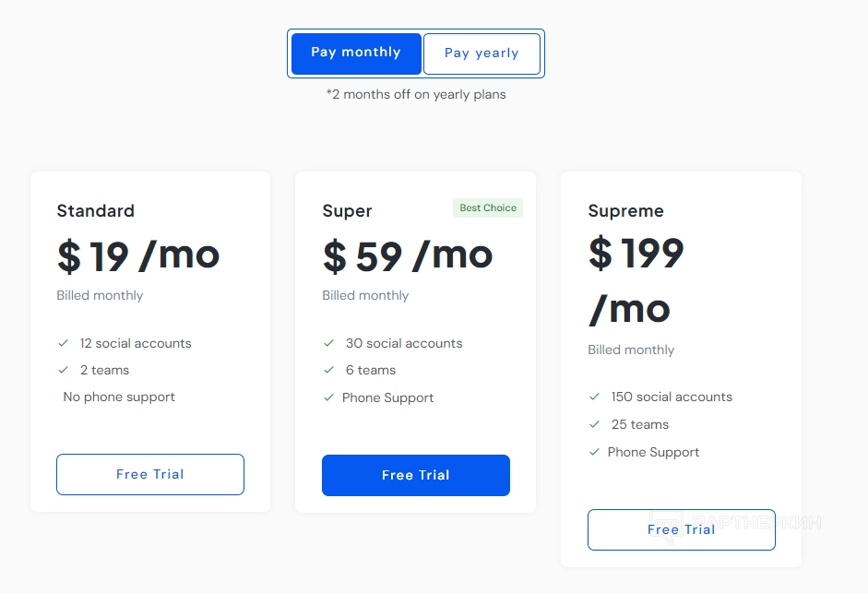The image size is (868, 593).
Task: Click checkmark beside 6 teams
Action: click(329, 370)
